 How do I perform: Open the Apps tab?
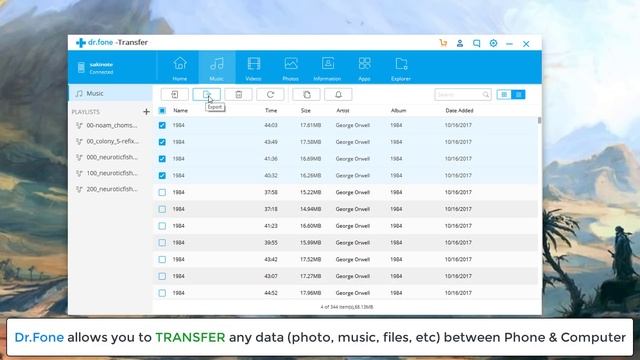click(x=364, y=68)
